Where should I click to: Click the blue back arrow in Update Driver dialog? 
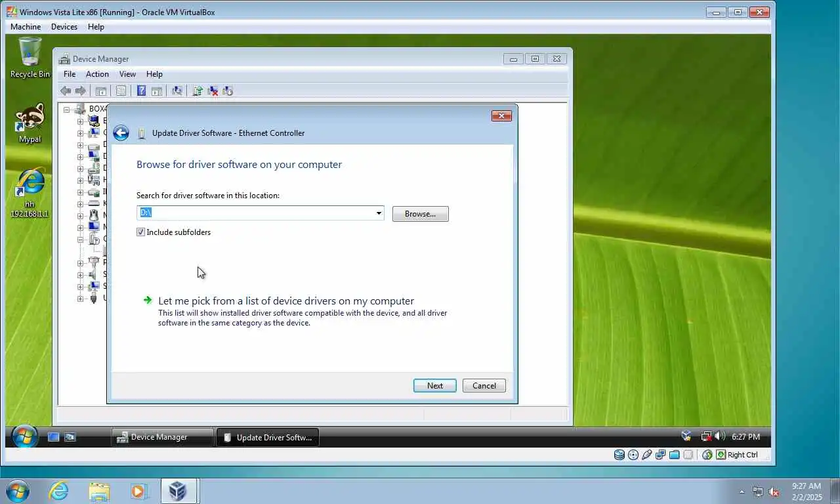click(121, 133)
